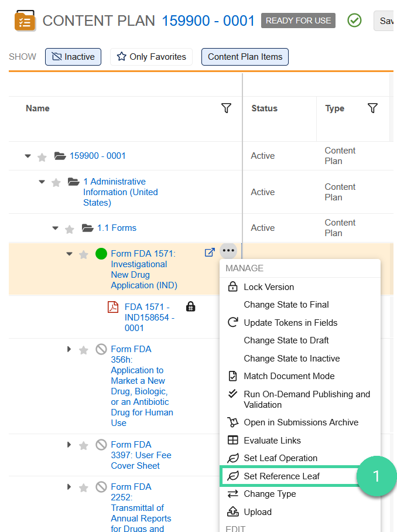The width and height of the screenshot is (397, 532).
Task: Click the green status dot beside Form FDA 1571
Action: pos(101,254)
